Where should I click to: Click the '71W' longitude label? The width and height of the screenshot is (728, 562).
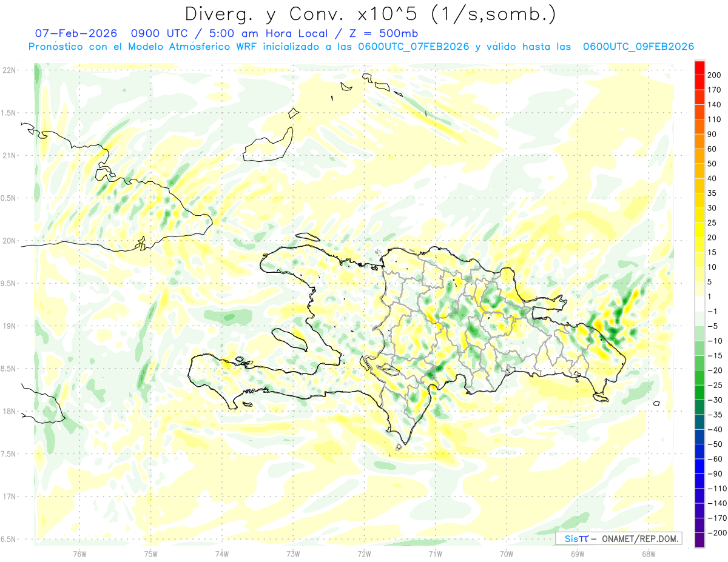pos(435,553)
